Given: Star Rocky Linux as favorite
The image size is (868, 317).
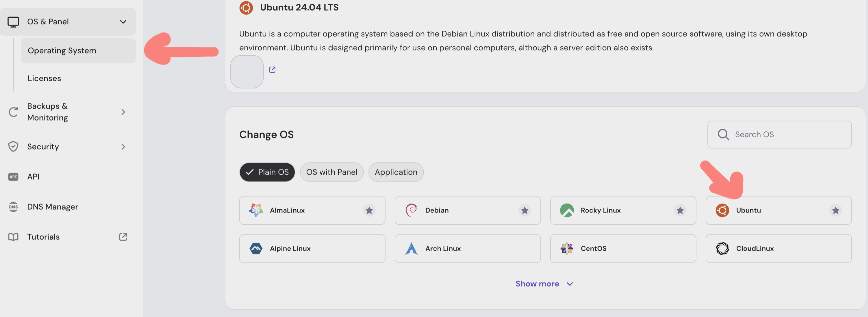Looking at the screenshot, I should 680,211.
